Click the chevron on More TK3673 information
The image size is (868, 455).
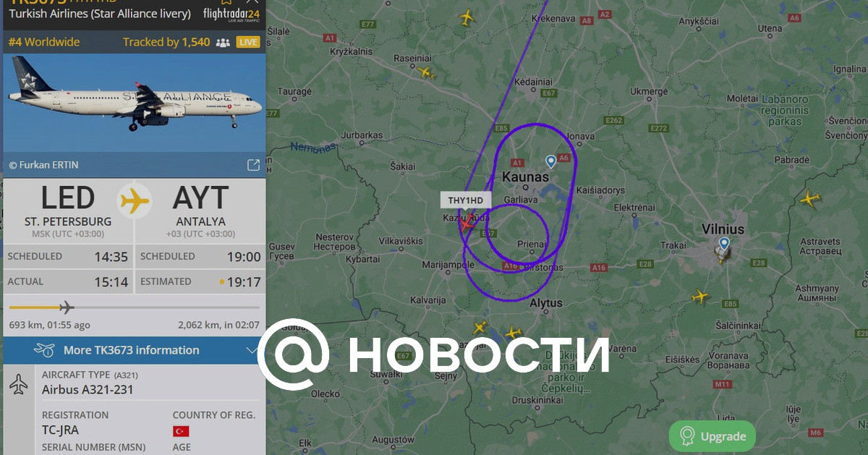[251, 350]
